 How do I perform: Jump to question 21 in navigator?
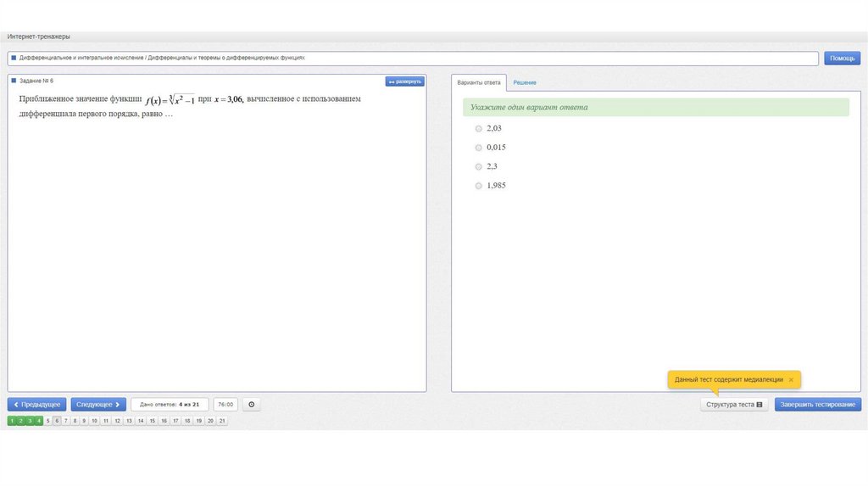pyautogui.click(x=222, y=421)
